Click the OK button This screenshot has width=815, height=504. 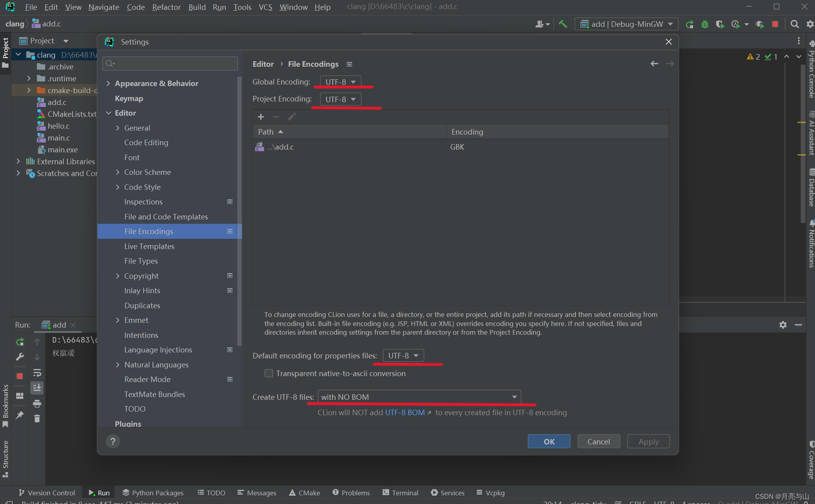(549, 441)
